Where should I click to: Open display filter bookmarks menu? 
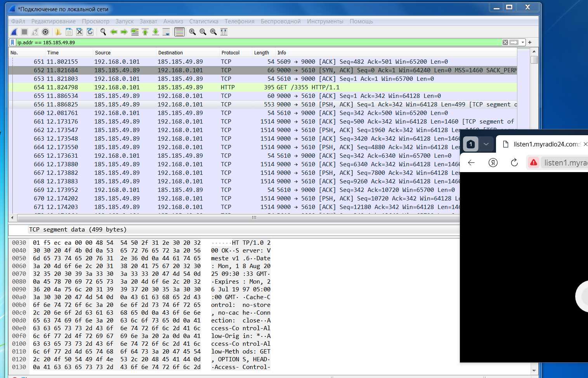click(12, 42)
